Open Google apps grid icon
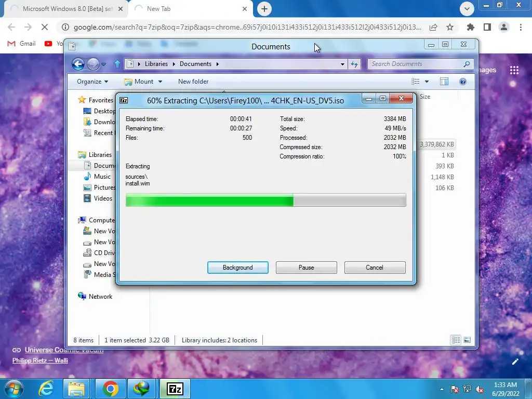The image size is (532, 399). coord(514,70)
